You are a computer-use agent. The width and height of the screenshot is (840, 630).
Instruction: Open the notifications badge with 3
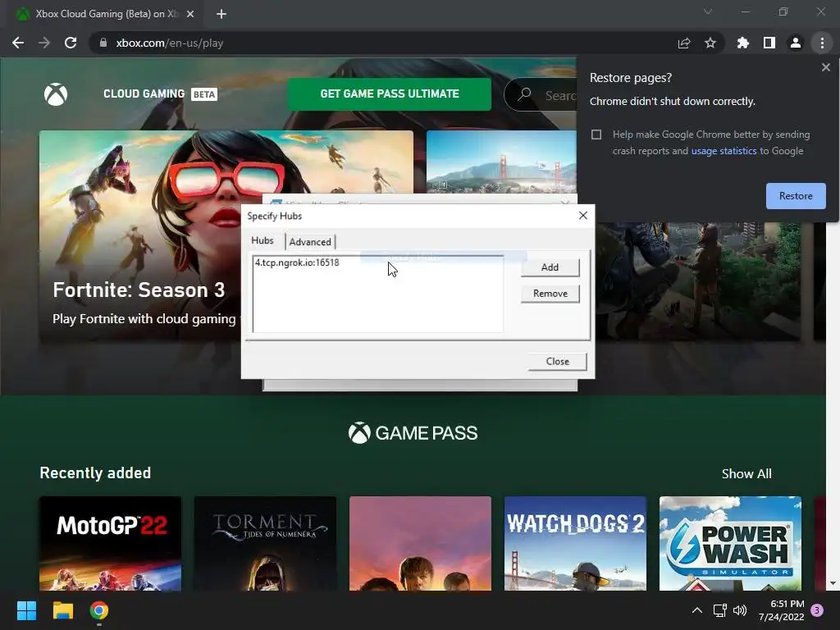[817, 610]
